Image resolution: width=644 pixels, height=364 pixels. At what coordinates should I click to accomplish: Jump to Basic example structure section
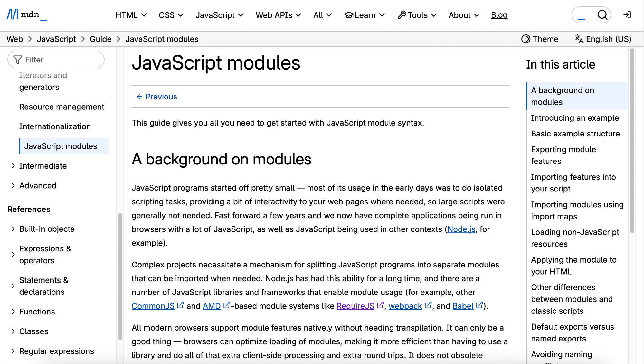[575, 134]
